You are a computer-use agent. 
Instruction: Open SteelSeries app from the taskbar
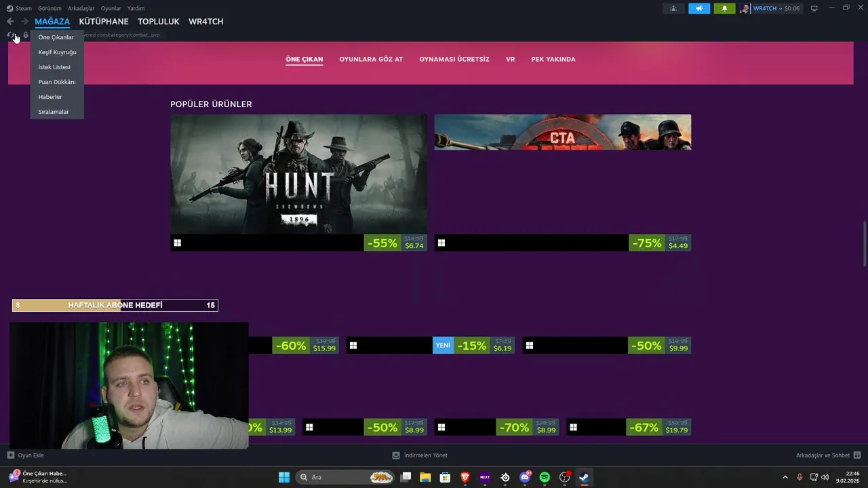click(505, 477)
